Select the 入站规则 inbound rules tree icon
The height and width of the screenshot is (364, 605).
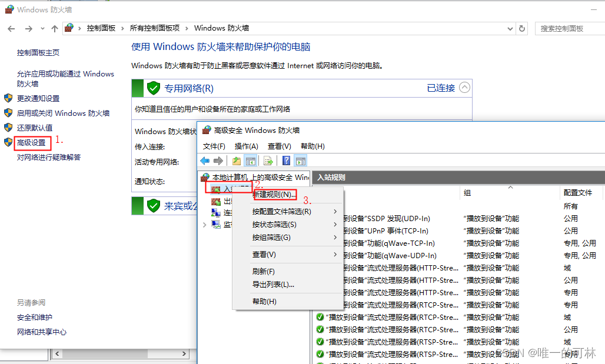pyautogui.click(x=215, y=189)
